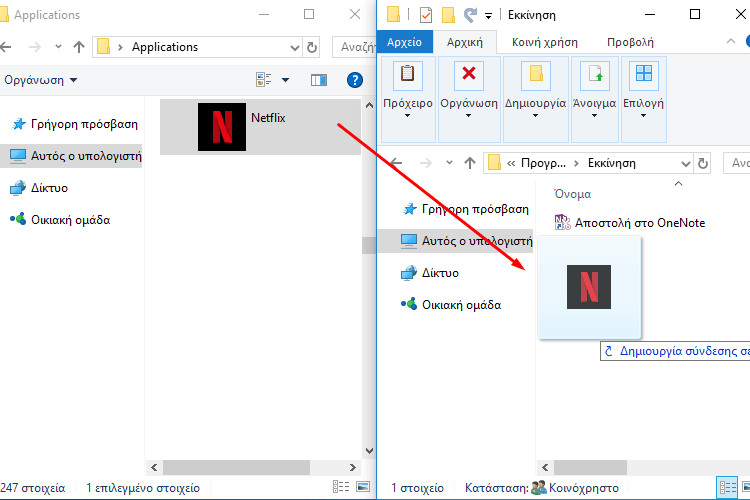This screenshot has width=750, height=500.
Task: Switch to details view in Applications status bar
Action: [341, 487]
